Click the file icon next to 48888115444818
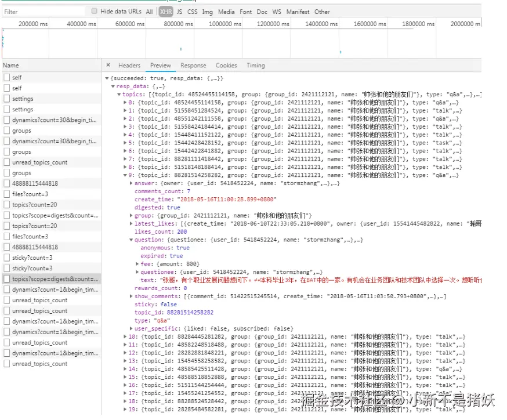This screenshot has height=420, width=507. pos(7,183)
